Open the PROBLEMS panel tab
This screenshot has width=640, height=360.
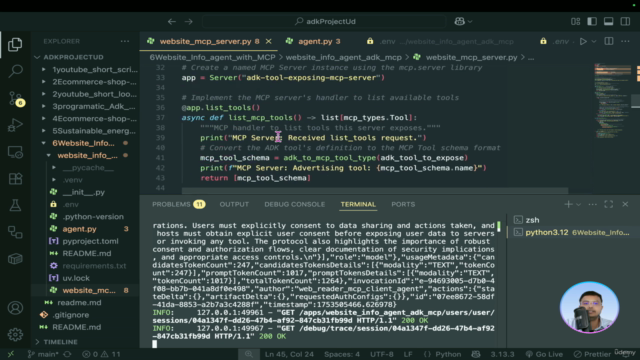[x=178, y=204]
